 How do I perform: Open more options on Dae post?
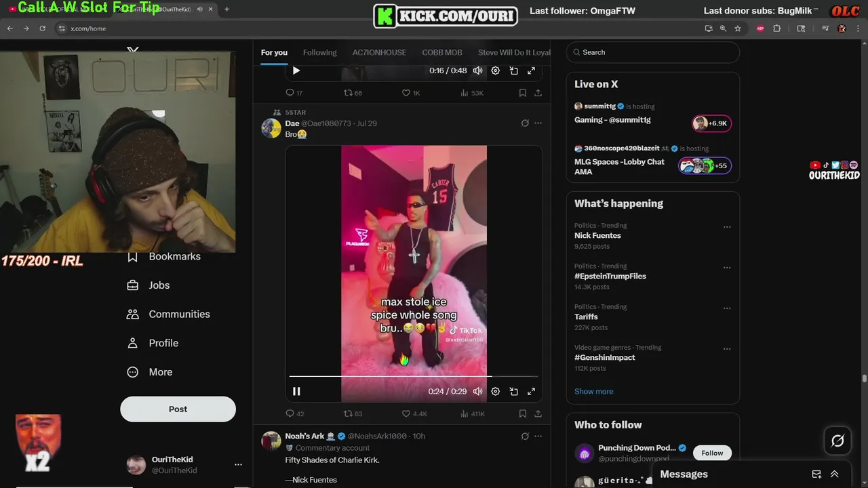[538, 123]
